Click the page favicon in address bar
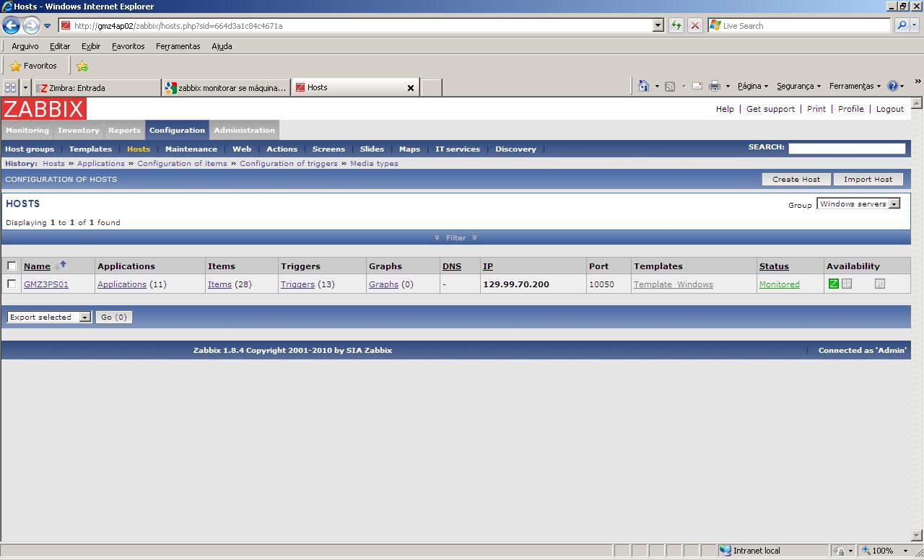 click(66, 26)
